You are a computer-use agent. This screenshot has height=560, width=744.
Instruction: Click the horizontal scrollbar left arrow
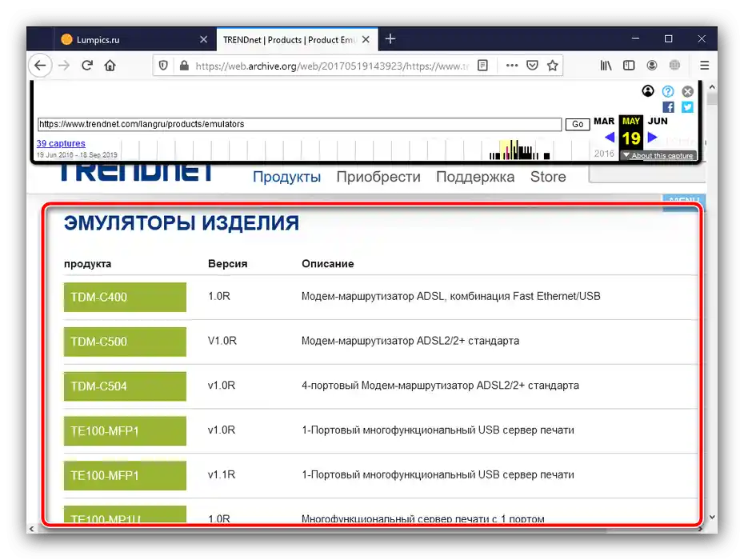(x=32, y=528)
